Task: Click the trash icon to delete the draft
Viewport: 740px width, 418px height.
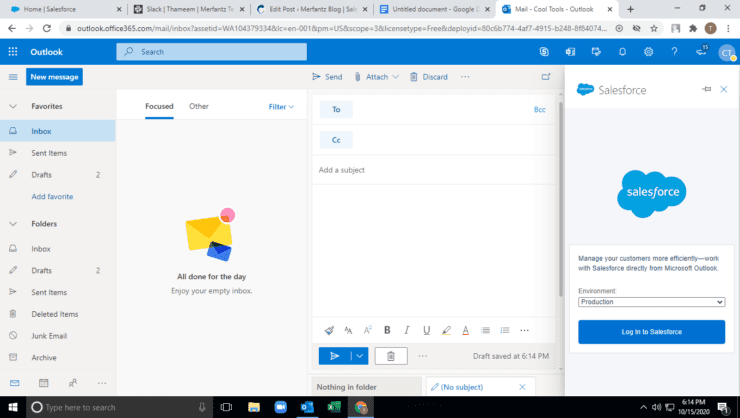Action: 391,355
